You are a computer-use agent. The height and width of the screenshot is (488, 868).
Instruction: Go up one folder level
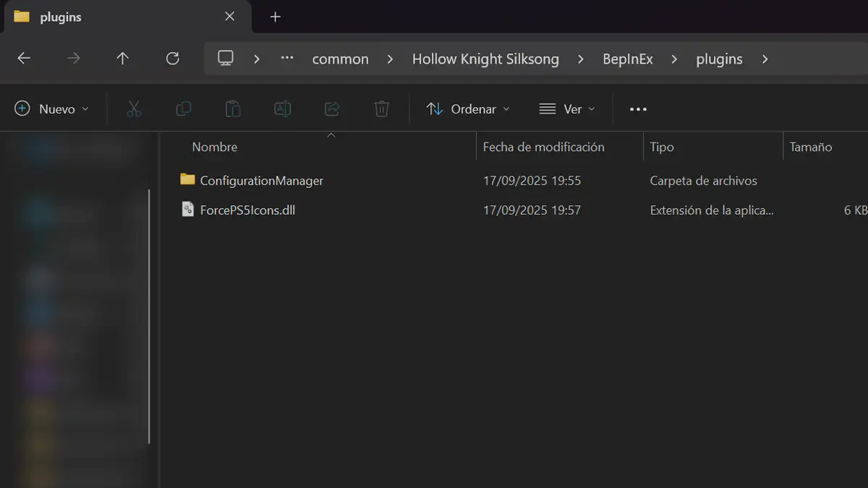point(122,59)
